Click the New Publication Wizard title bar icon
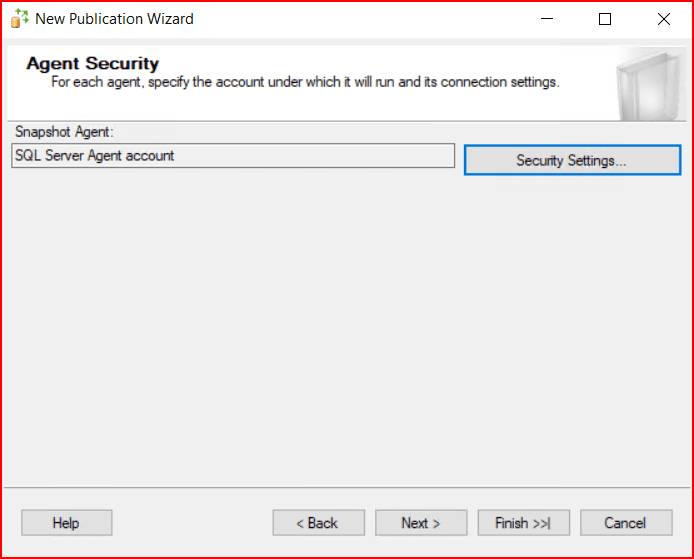This screenshot has width=694, height=559. (x=19, y=19)
